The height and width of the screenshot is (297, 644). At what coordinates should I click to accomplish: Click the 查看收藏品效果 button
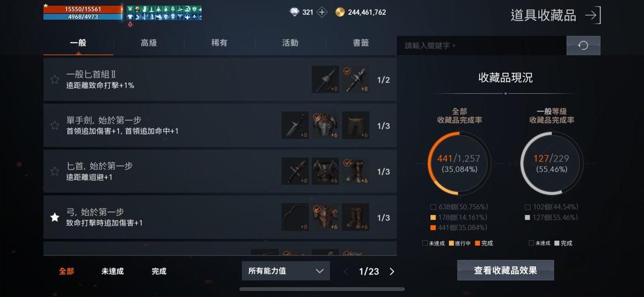[x=506, y=270]
